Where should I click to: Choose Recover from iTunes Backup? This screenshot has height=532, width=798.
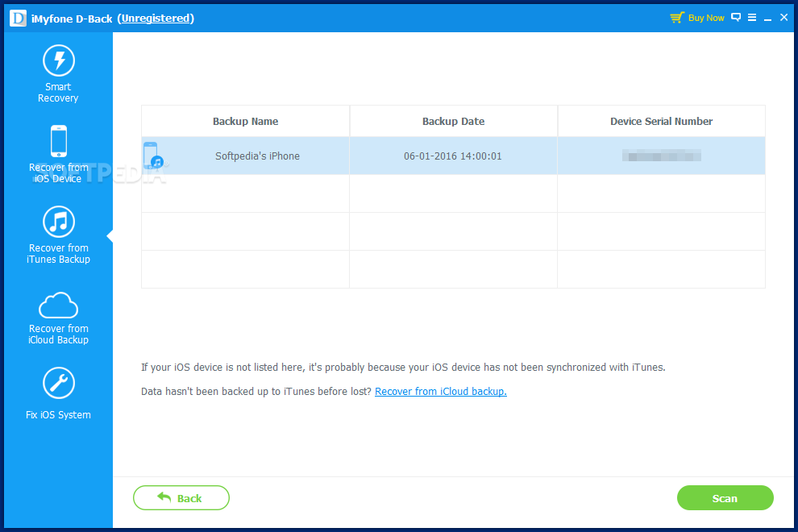point(59,235)
